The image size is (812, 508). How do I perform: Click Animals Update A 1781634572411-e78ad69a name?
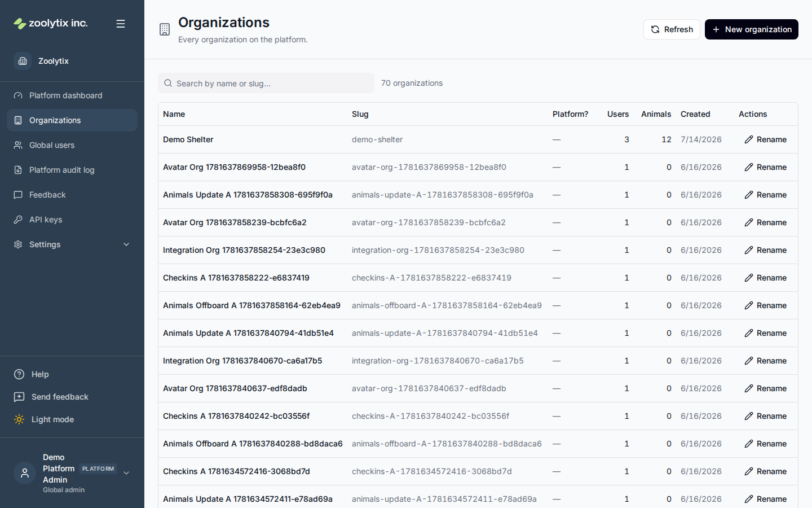(248, 499)
